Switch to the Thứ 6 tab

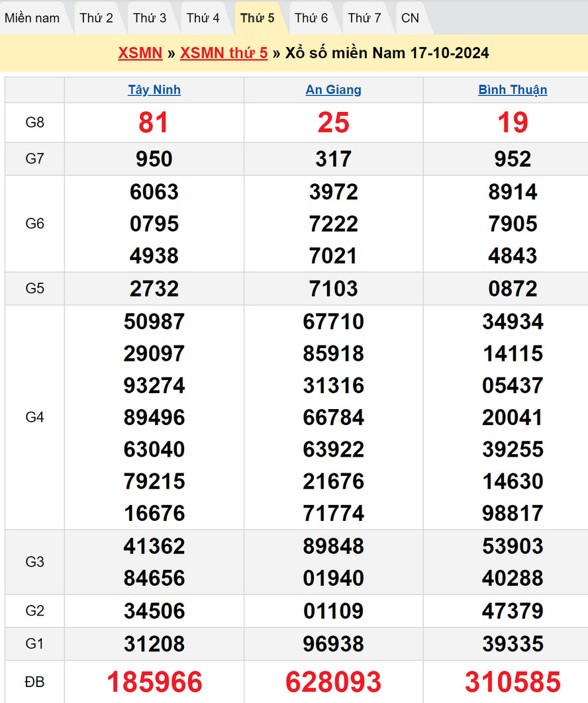(311, 18)
